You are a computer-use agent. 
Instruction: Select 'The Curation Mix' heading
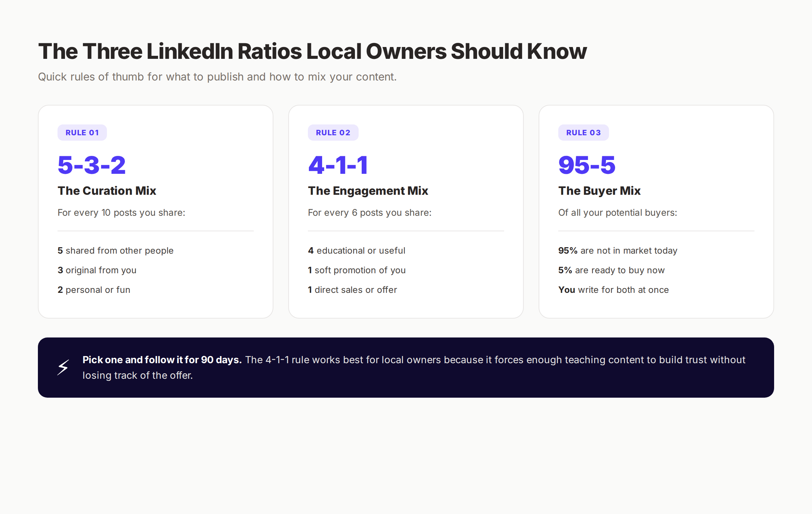click(107, 191)
